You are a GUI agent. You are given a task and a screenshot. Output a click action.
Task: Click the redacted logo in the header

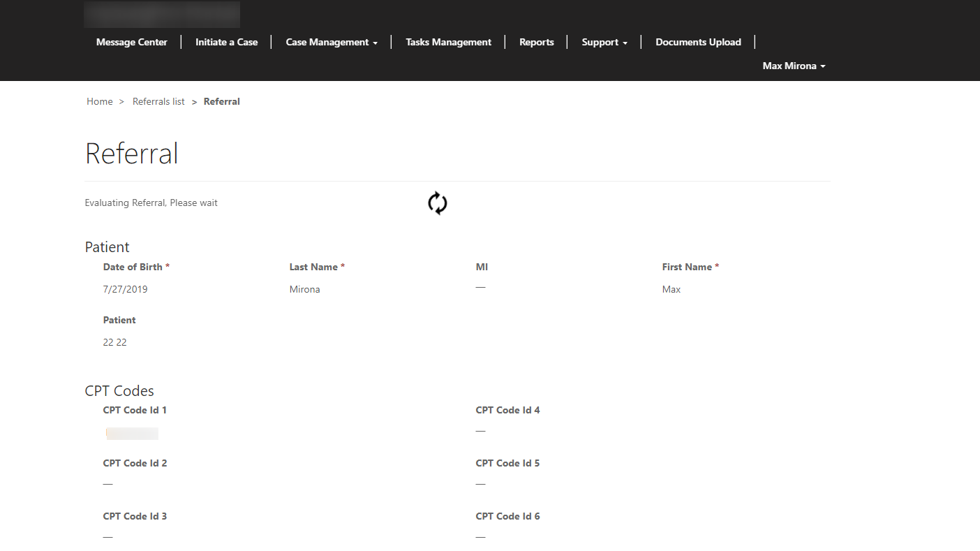coord(162,14)
